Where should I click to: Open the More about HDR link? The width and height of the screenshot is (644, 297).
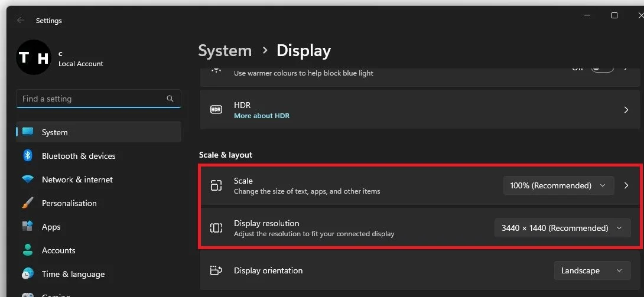[262, 116]
